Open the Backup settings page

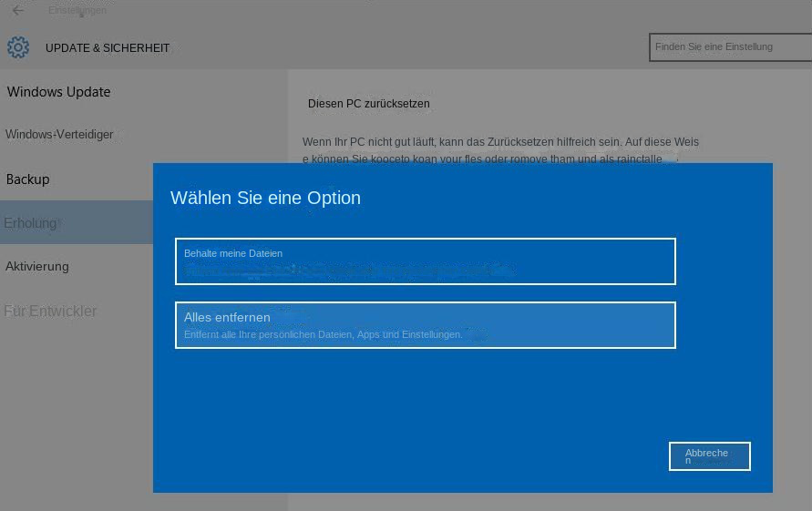[x=28, y=179]
